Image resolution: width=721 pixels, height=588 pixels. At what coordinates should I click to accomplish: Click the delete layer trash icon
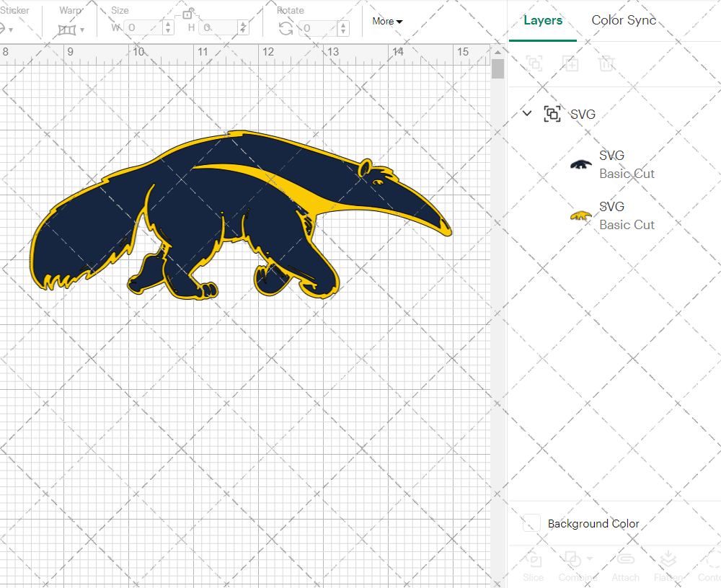click(x=606, y=63)
